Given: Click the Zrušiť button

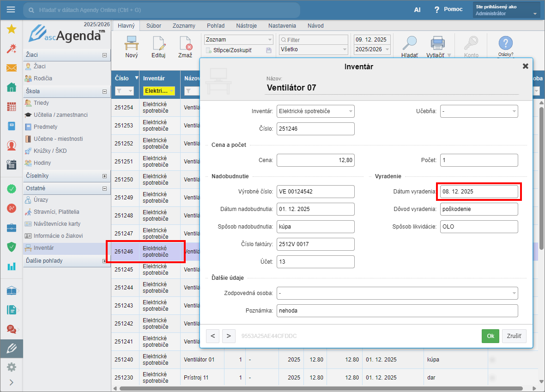Looking at the screenshot, I should (514, 336).
